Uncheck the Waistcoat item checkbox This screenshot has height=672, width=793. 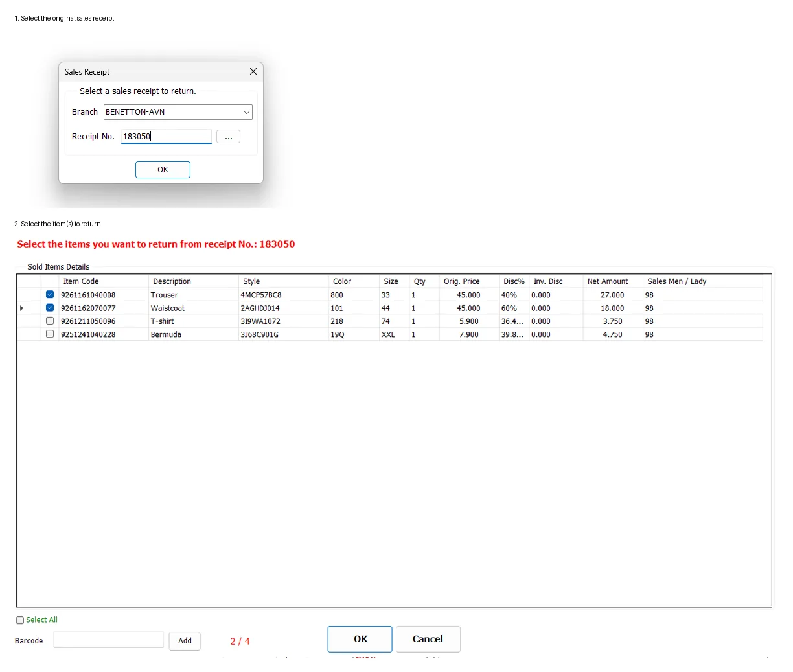pos(50,308)
